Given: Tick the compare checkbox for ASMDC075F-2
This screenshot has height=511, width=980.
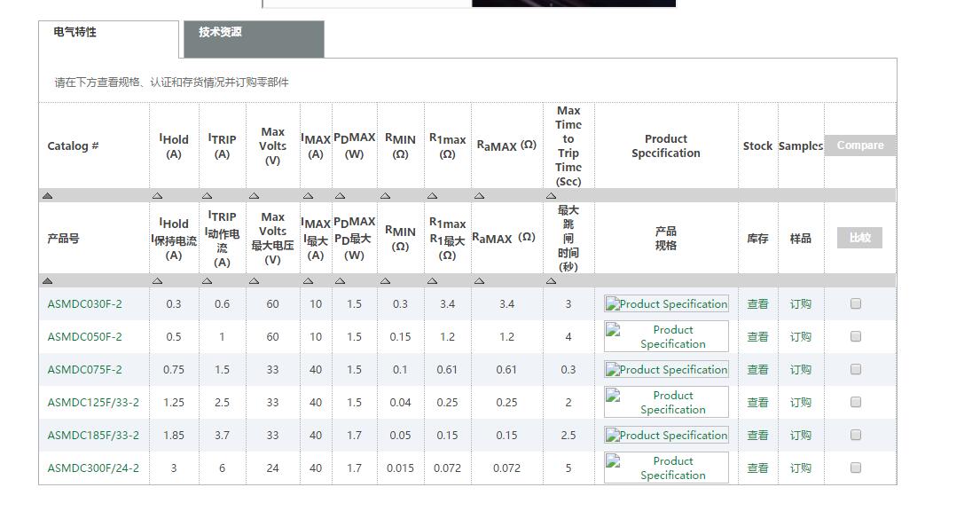Looking at the screenshot, I should coord(856,369).
